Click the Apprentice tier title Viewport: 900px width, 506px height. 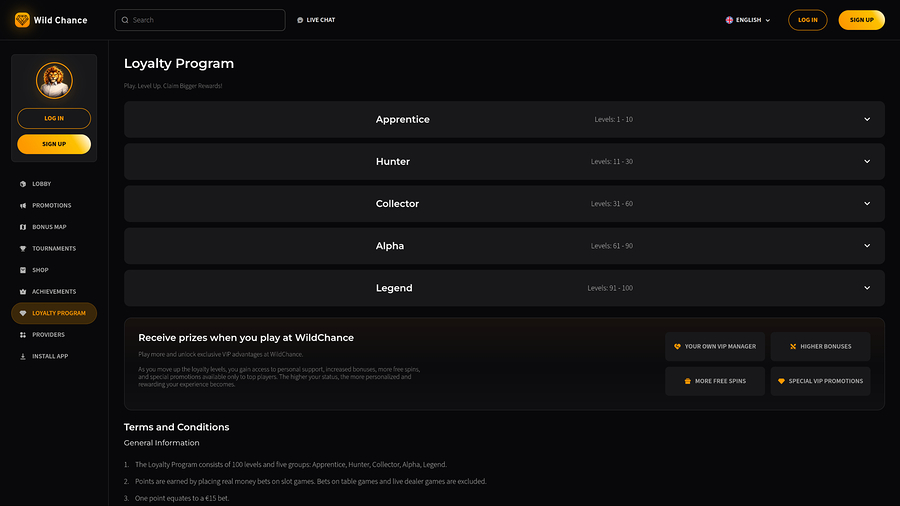[402, 119]
